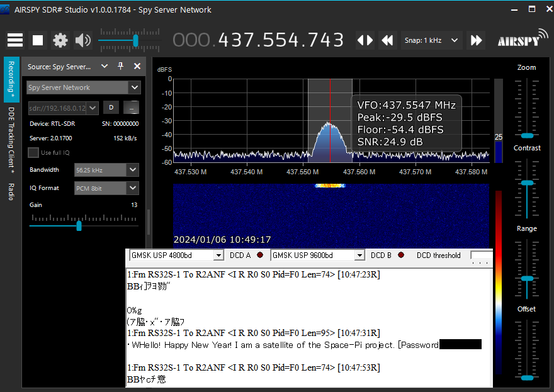Image resolution: width=554 pixels, height=392 pixels.
Task: Click the SNR level meter bar
Action: pos(499,121)
